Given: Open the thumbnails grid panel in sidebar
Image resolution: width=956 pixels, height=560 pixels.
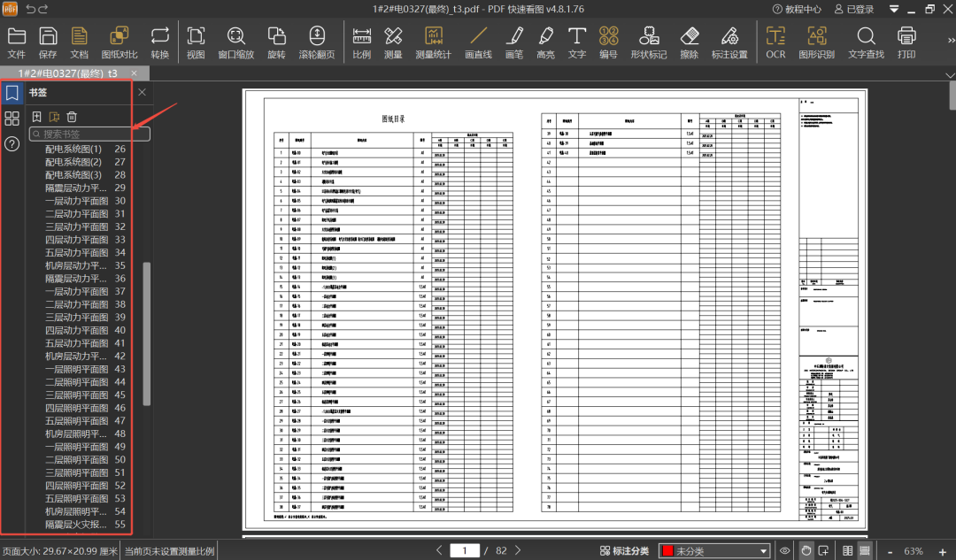Looking at the screenshot, I should coord(12,119).
